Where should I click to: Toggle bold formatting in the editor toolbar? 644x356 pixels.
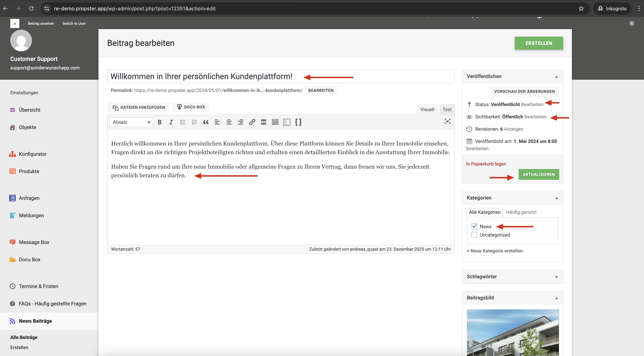(160, 122)
